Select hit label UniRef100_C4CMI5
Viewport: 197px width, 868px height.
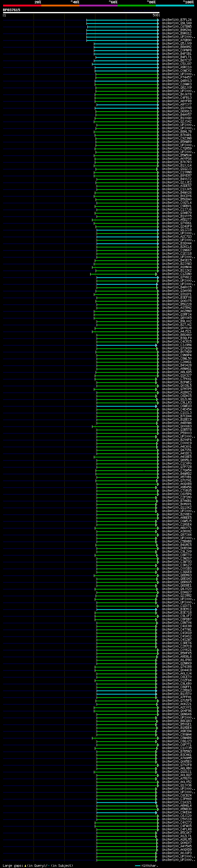(x=177, y=342)
